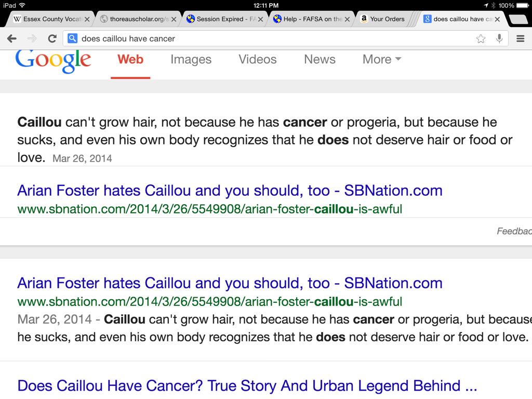Start voice search with the microphone icon
The image size is (532, 399).
(499, 38)
